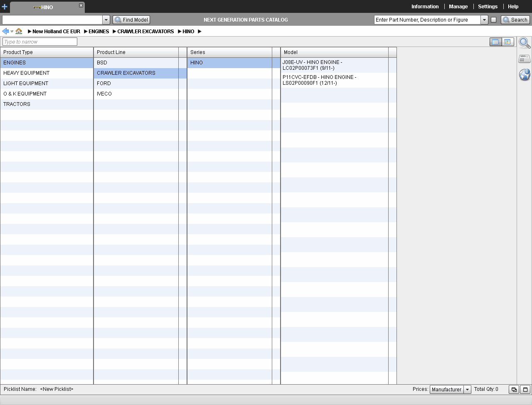This screenshot has height=405, width=532.
Task: Go to the Home icon
Action: 19,31
